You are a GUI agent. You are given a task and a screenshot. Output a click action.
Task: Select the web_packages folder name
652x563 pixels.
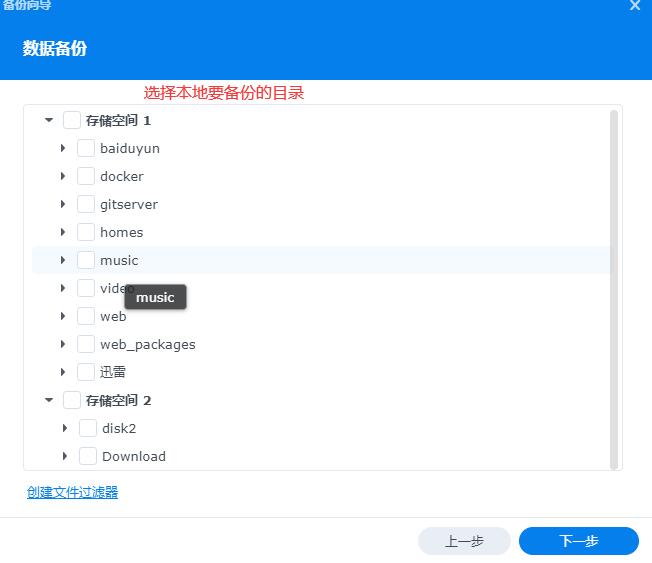pos(148,345)
